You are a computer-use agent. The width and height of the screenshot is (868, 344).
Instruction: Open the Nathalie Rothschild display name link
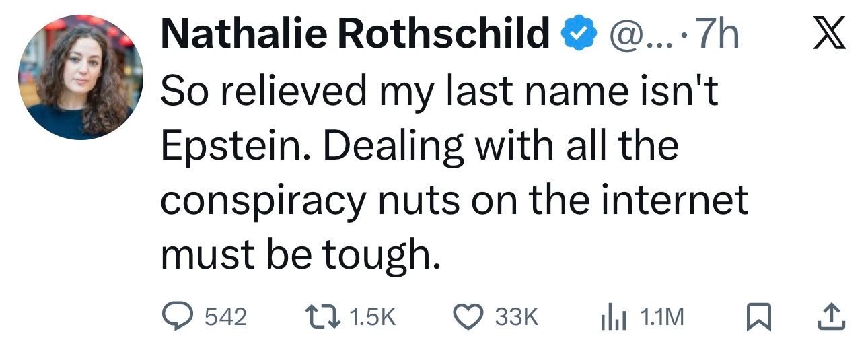pyautogui.click(x=355, y=35)
